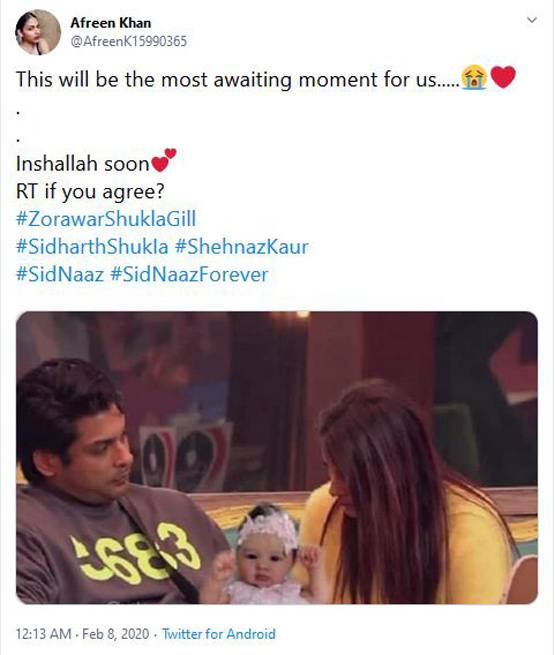Click the 'RT if you agree?' text
The width and height of the screenshot is (555, 655).
click(90, 192)
